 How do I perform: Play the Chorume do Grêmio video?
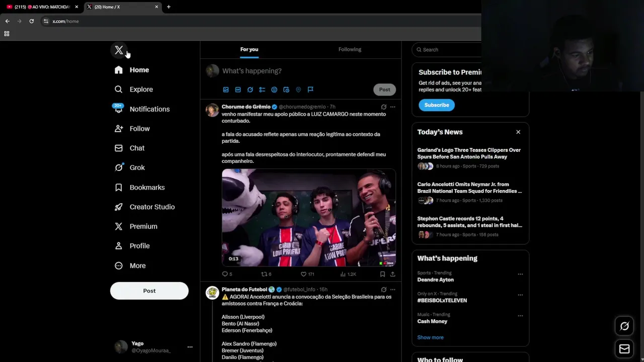tap(309, 217)
